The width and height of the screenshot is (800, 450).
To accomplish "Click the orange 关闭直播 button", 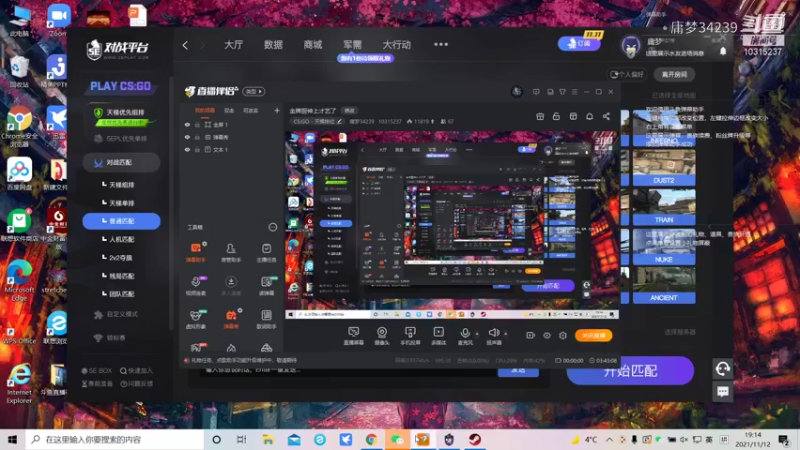I will [x=593, y=335].
